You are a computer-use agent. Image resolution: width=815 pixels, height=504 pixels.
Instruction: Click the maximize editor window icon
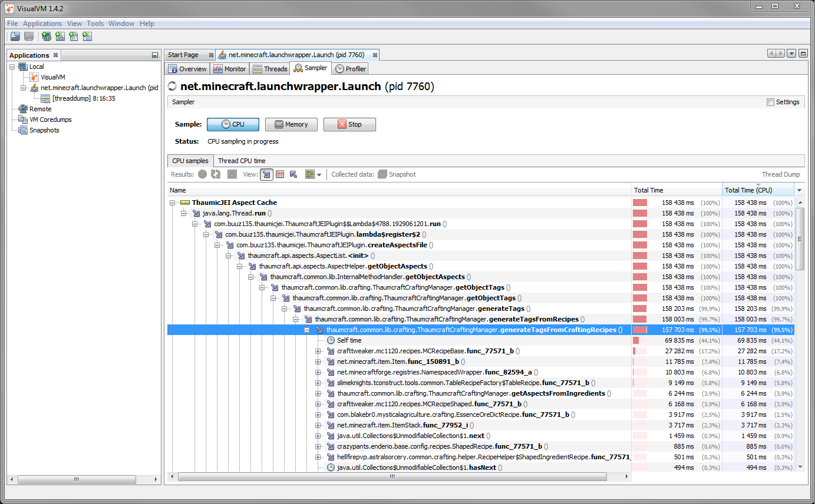pos(803,54)
